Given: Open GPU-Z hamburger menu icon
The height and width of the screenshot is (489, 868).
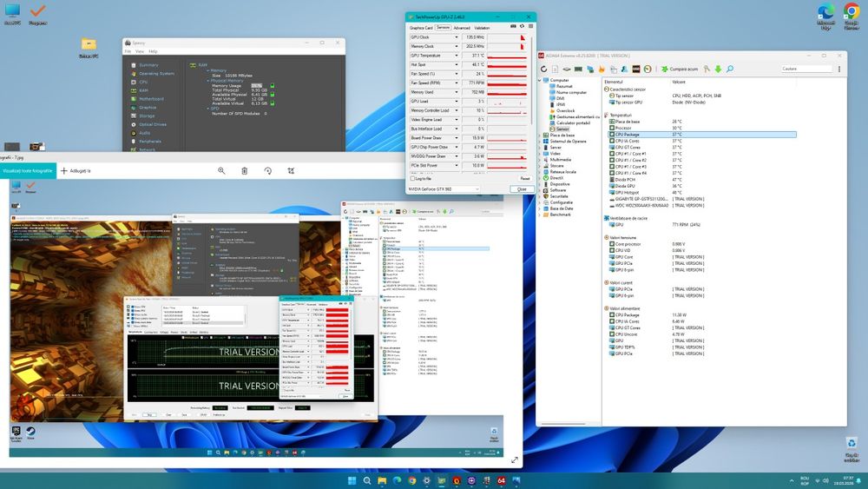Looking at the screenshot, I should pos(531,27).
